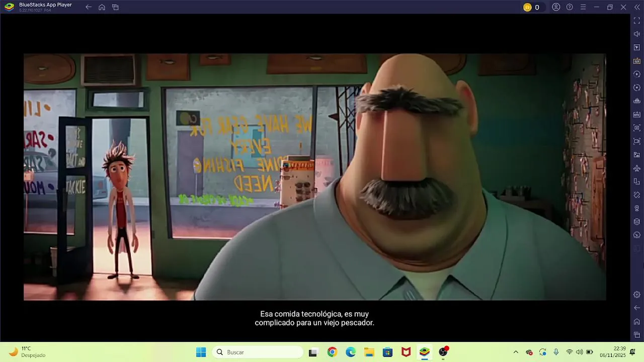The height and width of the screenshot is (362, 644).
Task: Open Microsoft Edge from the taskbar
Action: [351, 352]
